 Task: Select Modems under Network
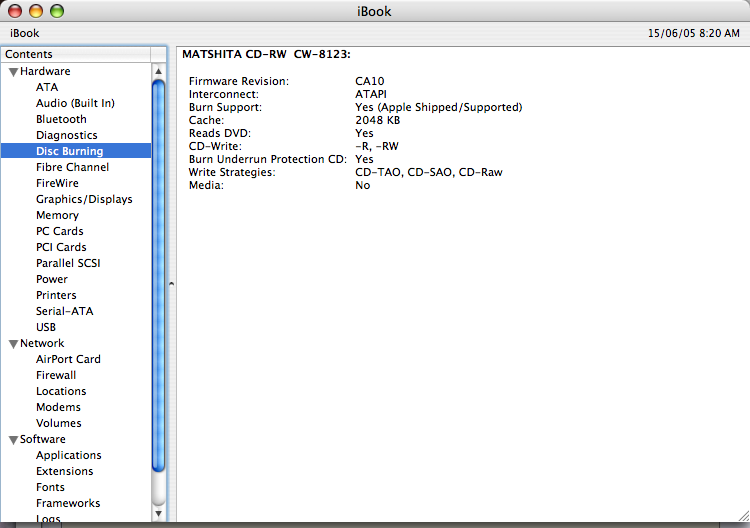(x=58, y=407)
